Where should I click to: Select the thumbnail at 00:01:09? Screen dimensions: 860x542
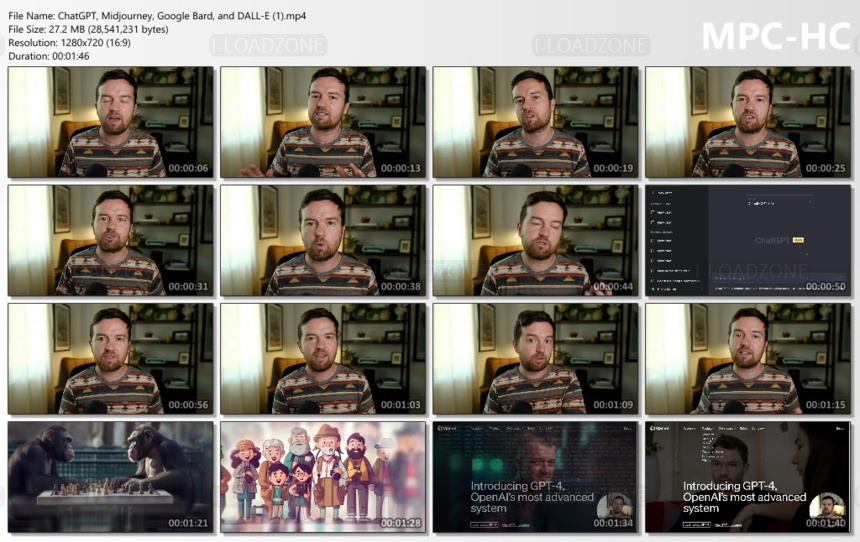tap(535, 359)
